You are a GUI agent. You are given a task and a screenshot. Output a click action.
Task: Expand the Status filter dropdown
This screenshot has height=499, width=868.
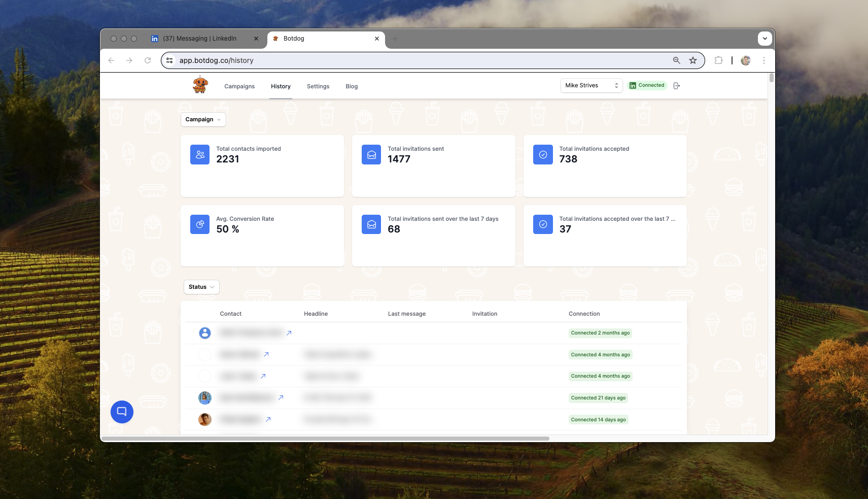click(201, 287)
